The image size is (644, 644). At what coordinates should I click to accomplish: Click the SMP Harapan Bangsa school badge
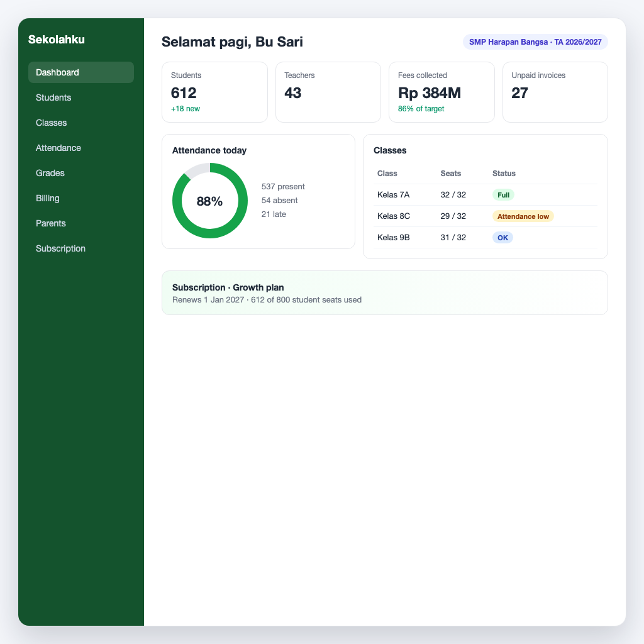tap(535, 42)
